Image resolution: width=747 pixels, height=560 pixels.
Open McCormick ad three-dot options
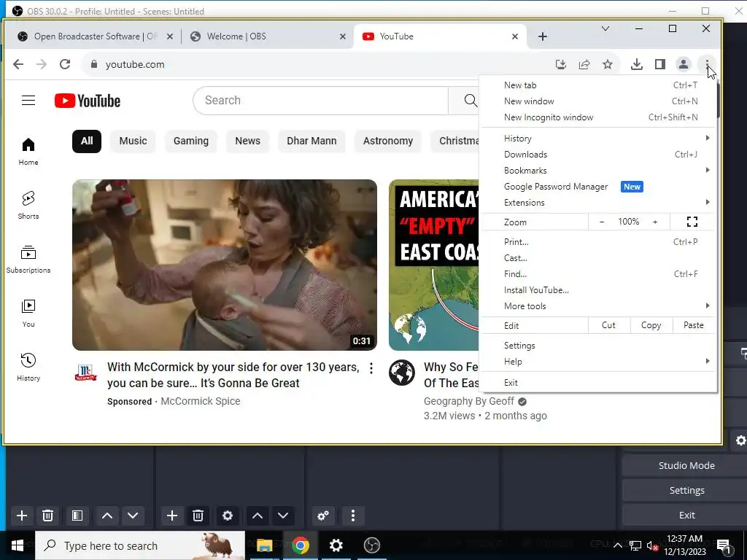pyautogui.click(x=371, y=367)
